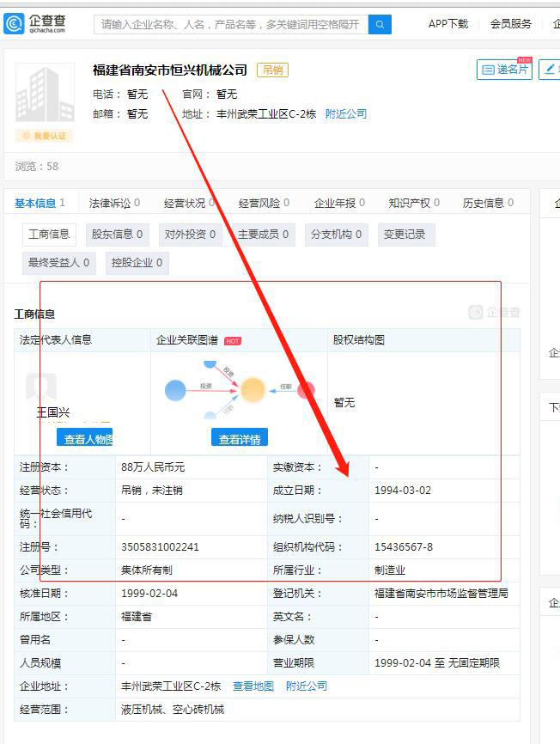Click the company building placeholder image
Viewport: 560px width, 744px height.
click(45, 93)
